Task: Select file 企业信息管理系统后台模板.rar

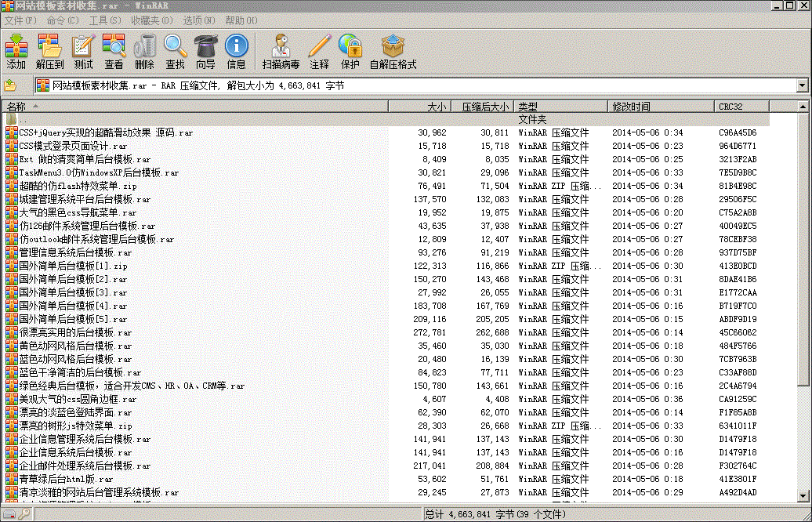Action: coord(85,440)
